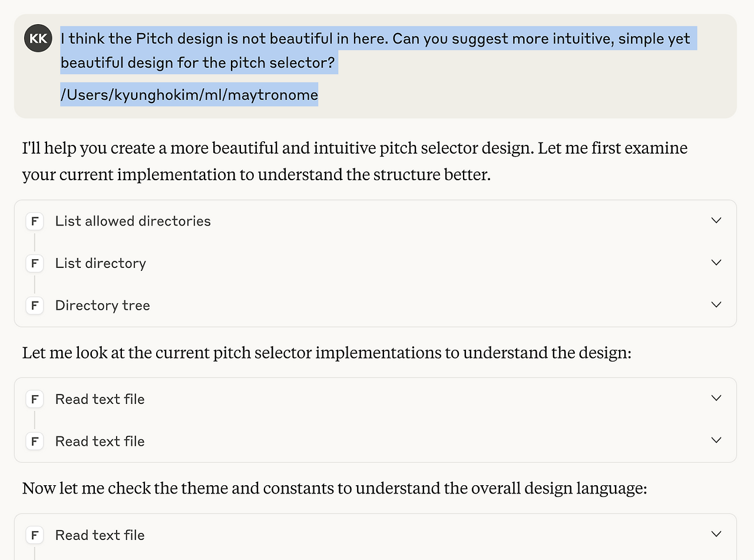This screenshot has width=754, height=560.
Task: Click the F icon beside List allowed directories
Action: click(x=35, y=221)
